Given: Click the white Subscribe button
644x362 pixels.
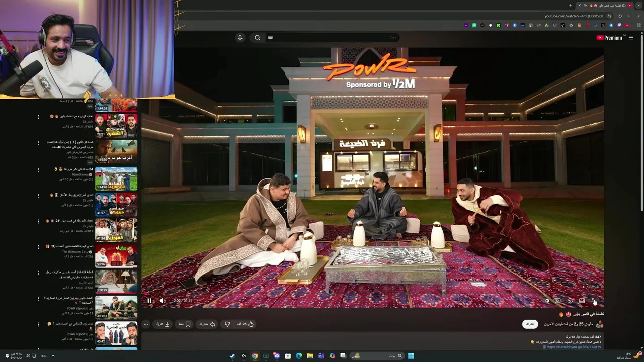Looking at the screenshot, I should click(530, 324).
